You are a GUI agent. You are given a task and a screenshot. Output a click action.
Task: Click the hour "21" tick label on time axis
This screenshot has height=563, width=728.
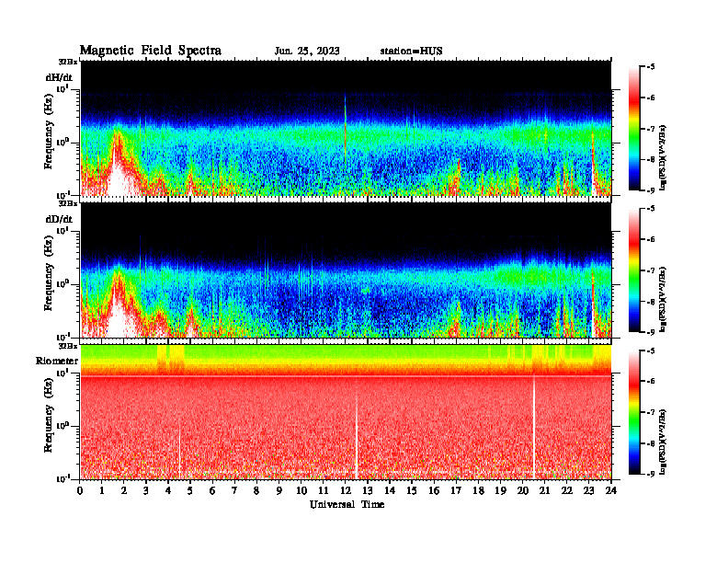tap(544, 491)
